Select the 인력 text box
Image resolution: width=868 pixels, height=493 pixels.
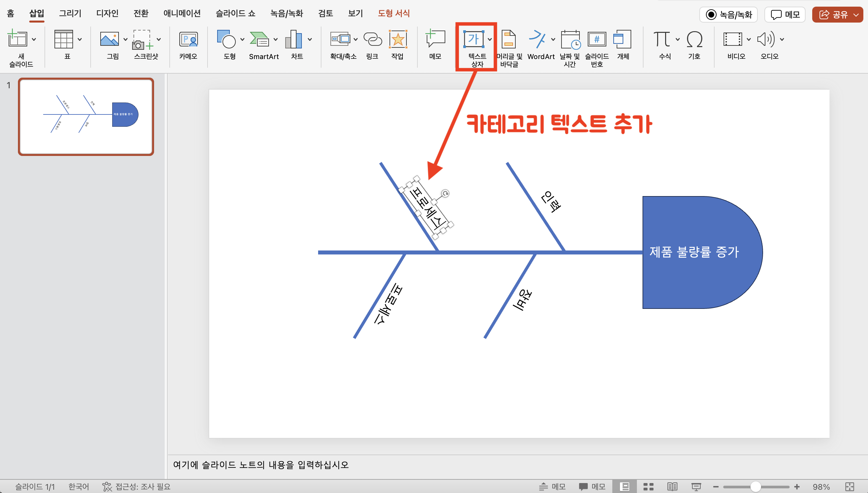point(551,202)
